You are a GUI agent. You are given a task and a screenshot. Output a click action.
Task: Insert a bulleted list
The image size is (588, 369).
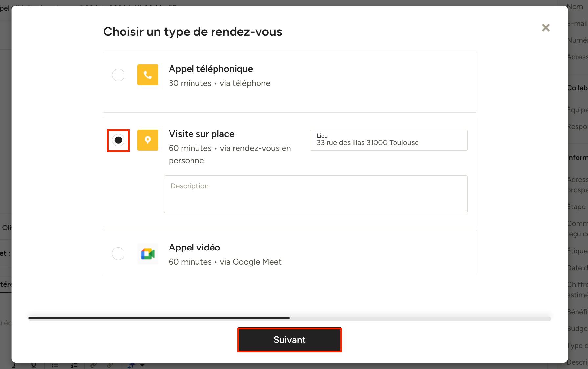55,365
